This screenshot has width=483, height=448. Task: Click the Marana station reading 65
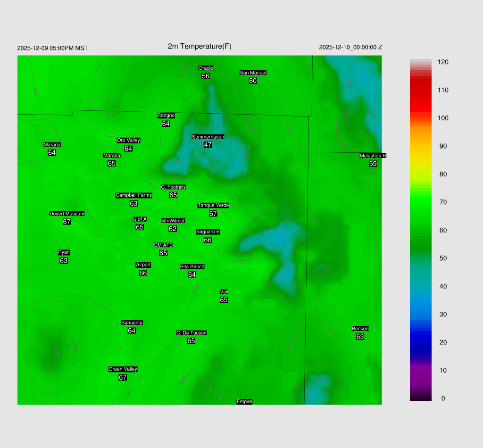112,164
